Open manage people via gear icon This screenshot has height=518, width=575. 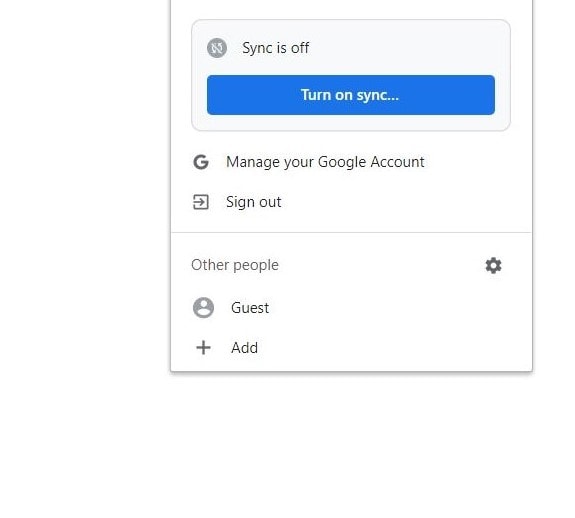click(x=493, y=265)
